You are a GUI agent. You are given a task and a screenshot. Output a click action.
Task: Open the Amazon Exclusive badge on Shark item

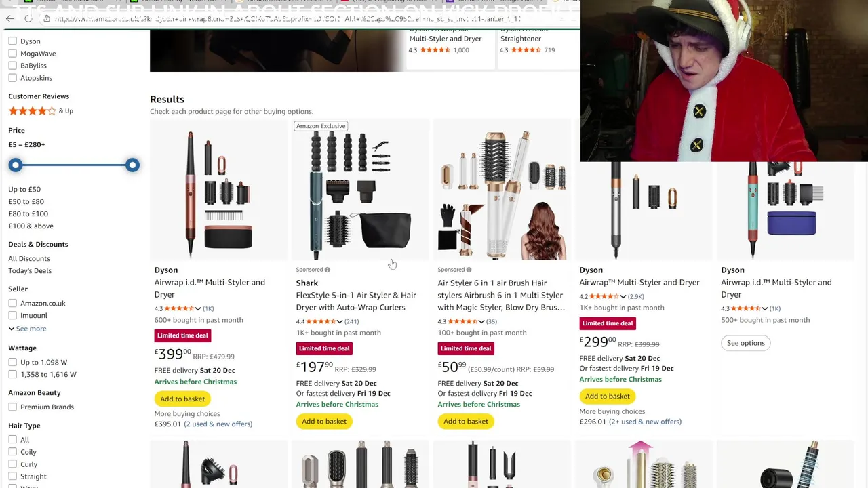(321, 126)
